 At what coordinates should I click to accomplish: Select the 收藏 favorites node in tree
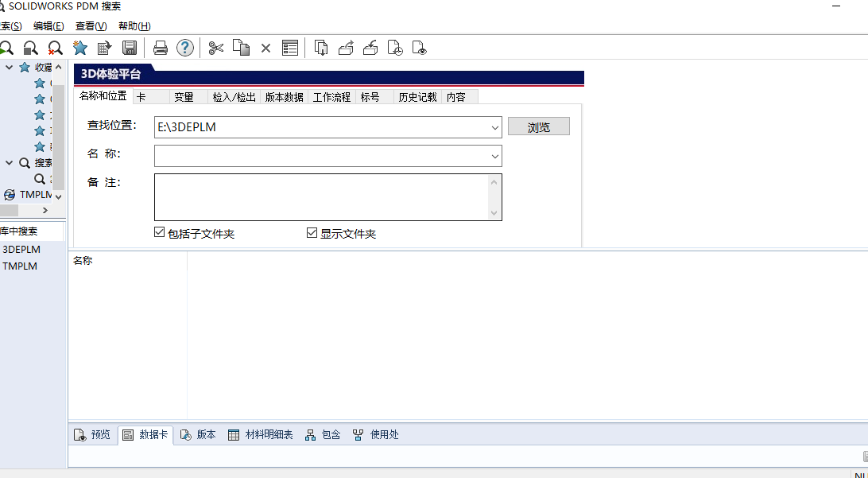[44, 68]
